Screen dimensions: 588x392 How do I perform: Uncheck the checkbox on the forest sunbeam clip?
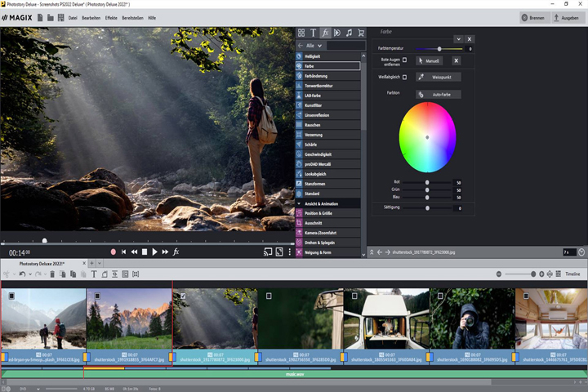click(x=183, y=296)
